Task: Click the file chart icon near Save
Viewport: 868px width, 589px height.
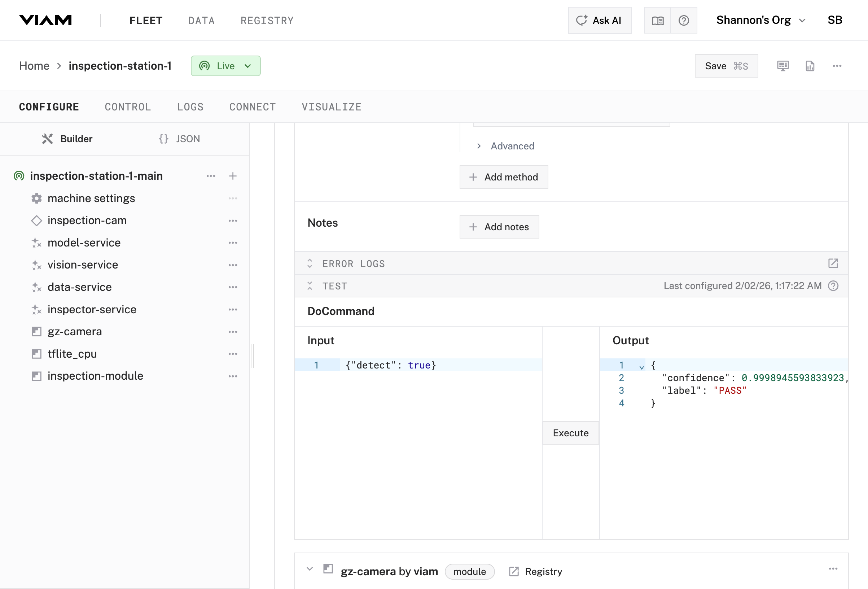Action: 810,66
